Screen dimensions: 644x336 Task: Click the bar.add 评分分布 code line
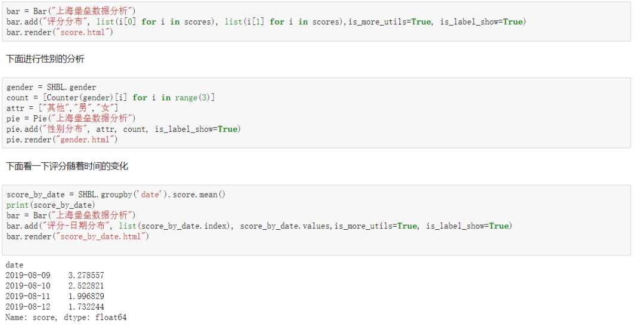click(x=266, y=21)
